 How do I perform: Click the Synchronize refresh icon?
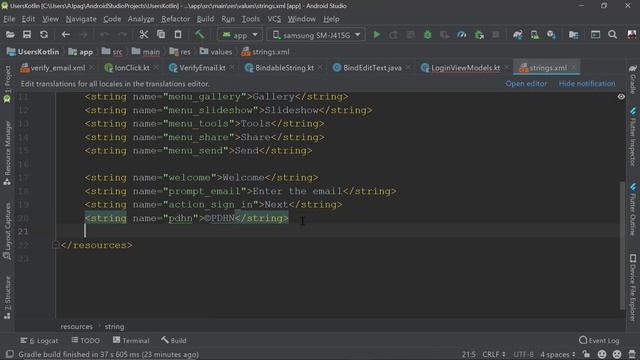pyautogui.click(x=44, y=35)
